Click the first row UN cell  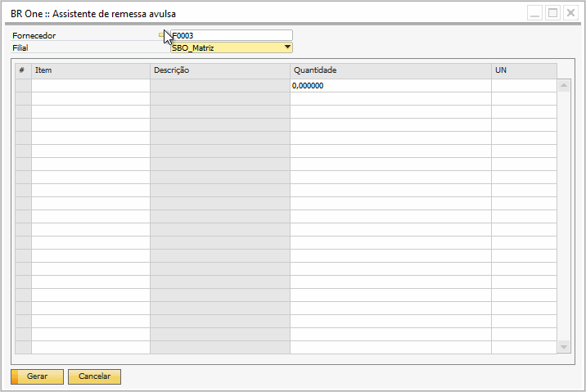[x=523, y=86]
